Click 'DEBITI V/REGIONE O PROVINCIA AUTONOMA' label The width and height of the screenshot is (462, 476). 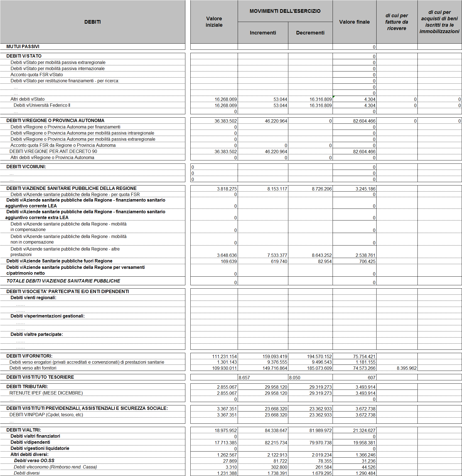pyautogui.click(x=55, y=120)
